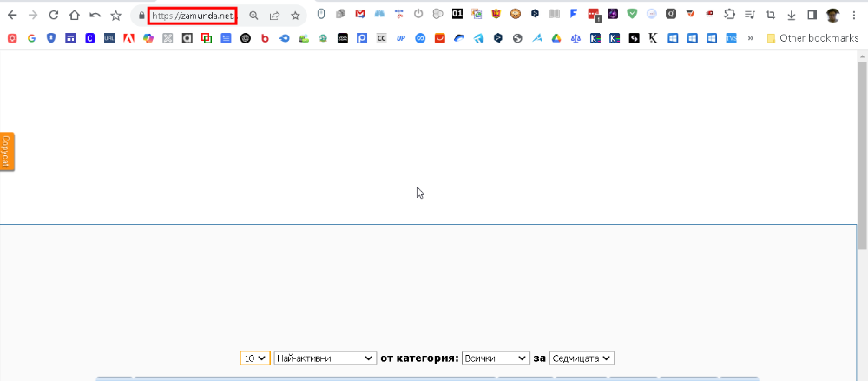Click the scrollbar up arrow
Screen dimensions: 868x381
point(863,56)
